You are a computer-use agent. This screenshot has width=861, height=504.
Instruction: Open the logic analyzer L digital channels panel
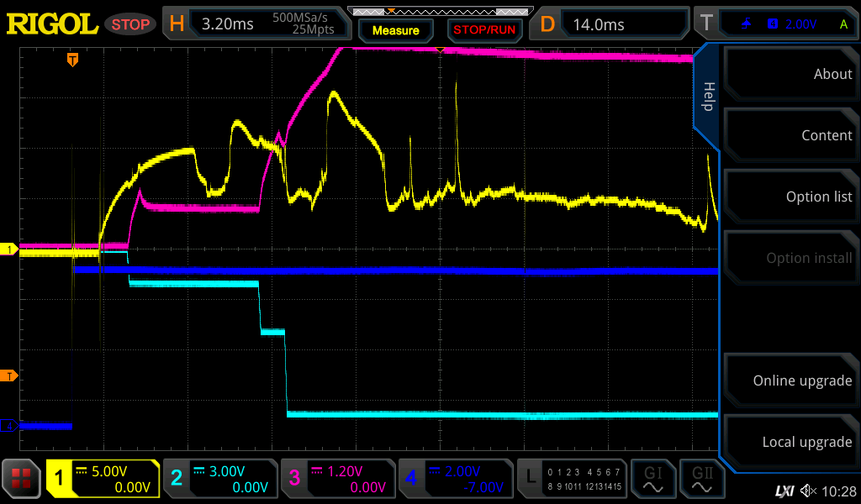(572, 480)
